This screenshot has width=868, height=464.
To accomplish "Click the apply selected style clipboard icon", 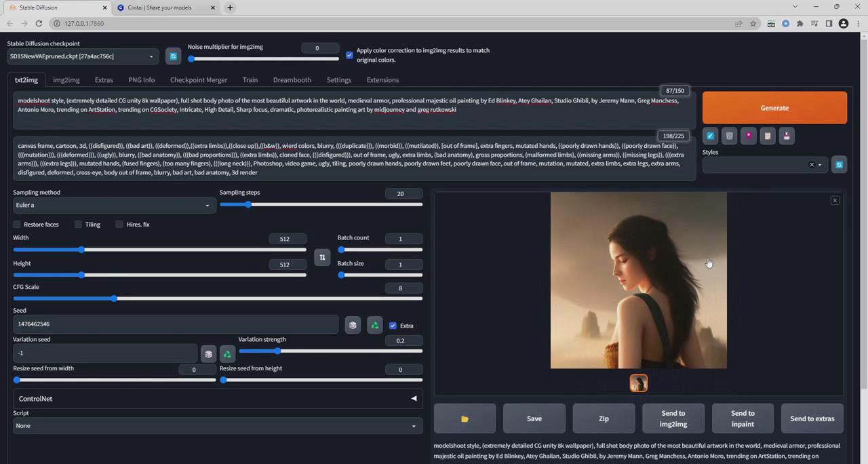I will click(x=767, y=136).
